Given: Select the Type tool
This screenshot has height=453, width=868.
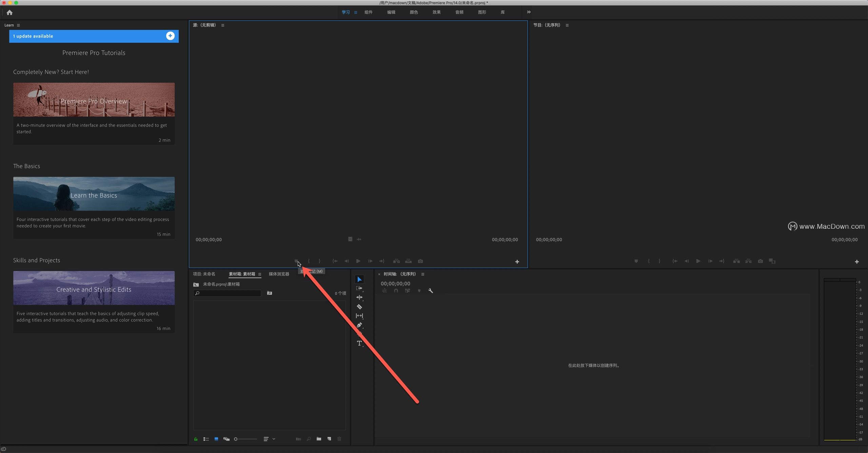Looking at the screenshot, I should click(359, 343).
